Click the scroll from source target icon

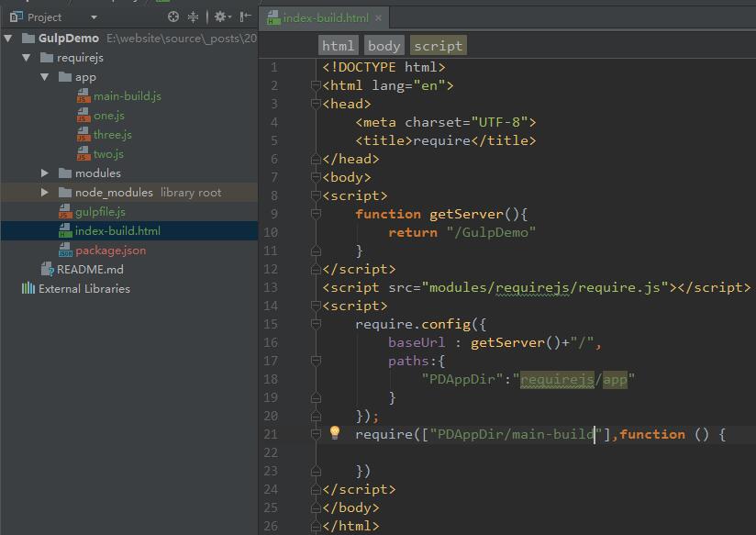[x=173, y=17]
